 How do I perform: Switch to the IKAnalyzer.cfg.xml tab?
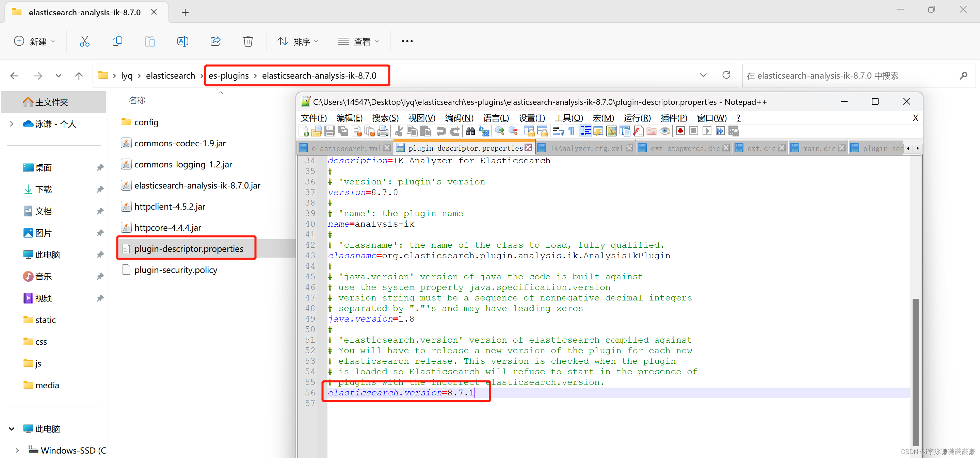pyautogui.click(x=586, y=148)
